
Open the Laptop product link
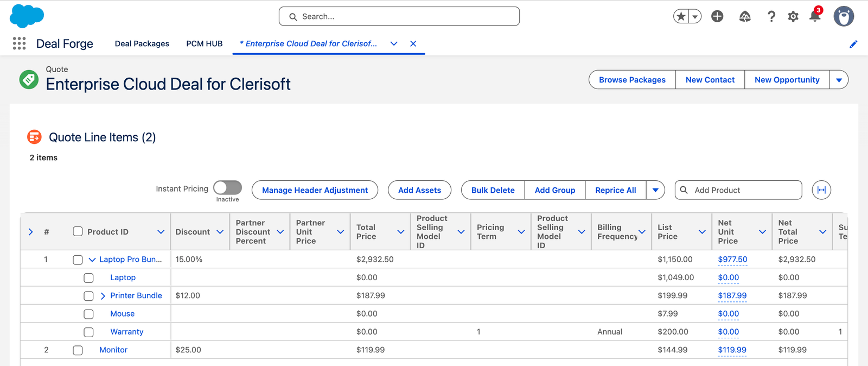click(x=123, y=277)
